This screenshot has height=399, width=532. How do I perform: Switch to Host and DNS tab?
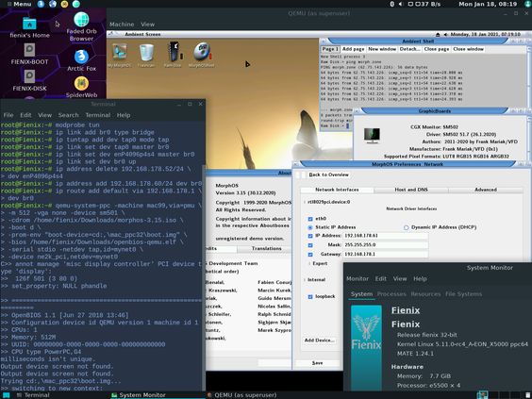pos(411,190)
